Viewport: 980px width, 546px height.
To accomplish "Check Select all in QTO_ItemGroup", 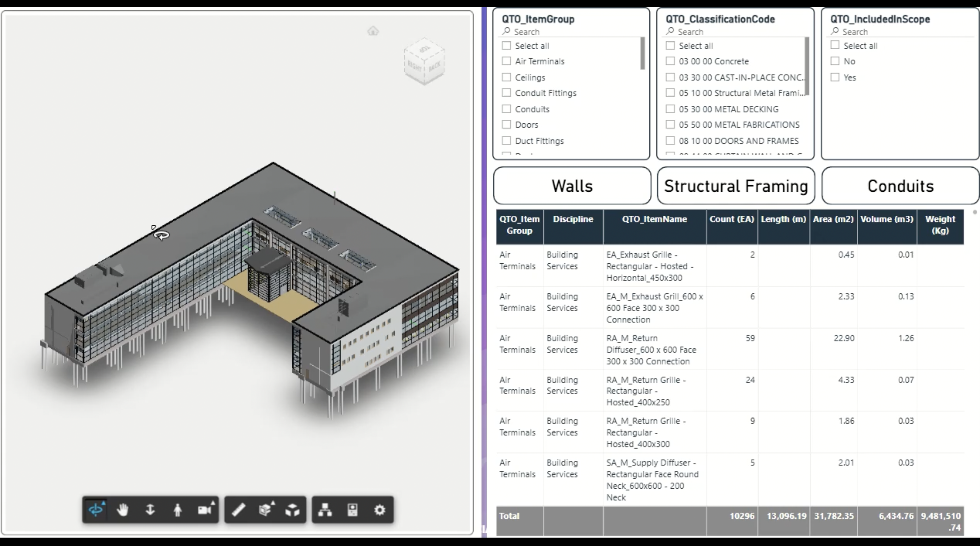I will point(506,46).
